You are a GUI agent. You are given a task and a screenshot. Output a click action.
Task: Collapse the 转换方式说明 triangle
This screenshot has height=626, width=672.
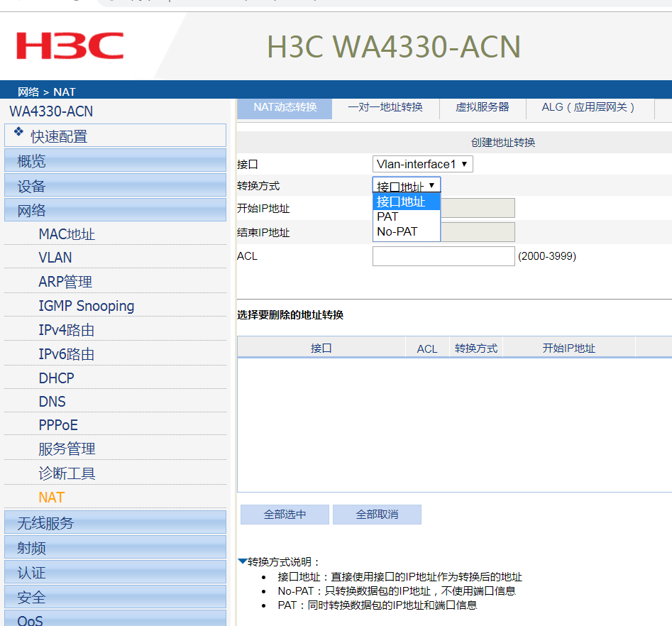click(x=242, y=561)
